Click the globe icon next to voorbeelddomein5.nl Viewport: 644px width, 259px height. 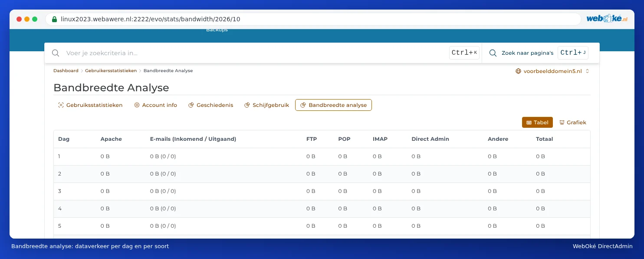point(518,71)
